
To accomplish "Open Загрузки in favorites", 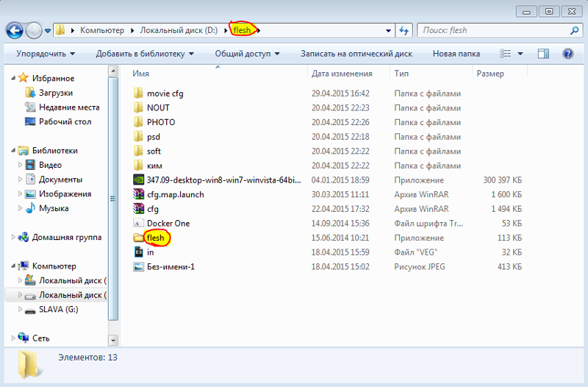I will point(56,93).
